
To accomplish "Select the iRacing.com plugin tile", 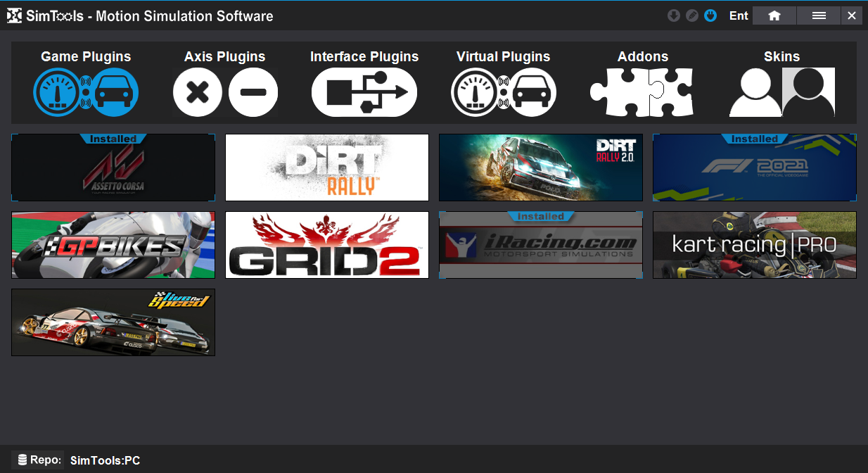I will click(541, 245).
